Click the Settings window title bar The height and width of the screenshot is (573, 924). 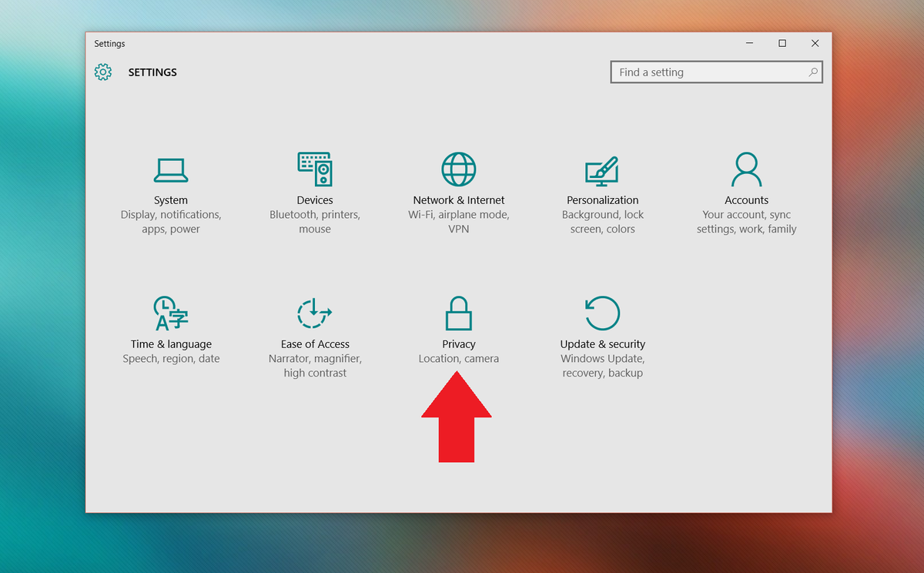[385, 43]
